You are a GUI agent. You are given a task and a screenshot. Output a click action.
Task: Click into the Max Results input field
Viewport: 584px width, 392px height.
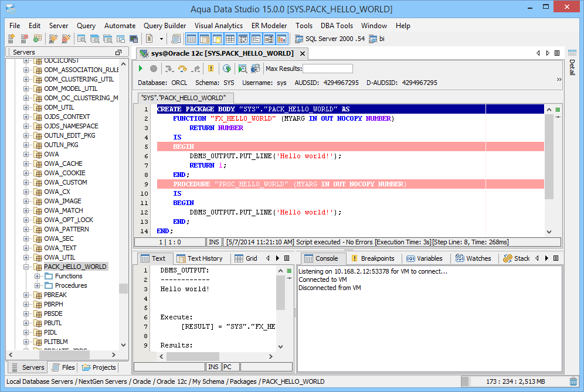(328, 69)
